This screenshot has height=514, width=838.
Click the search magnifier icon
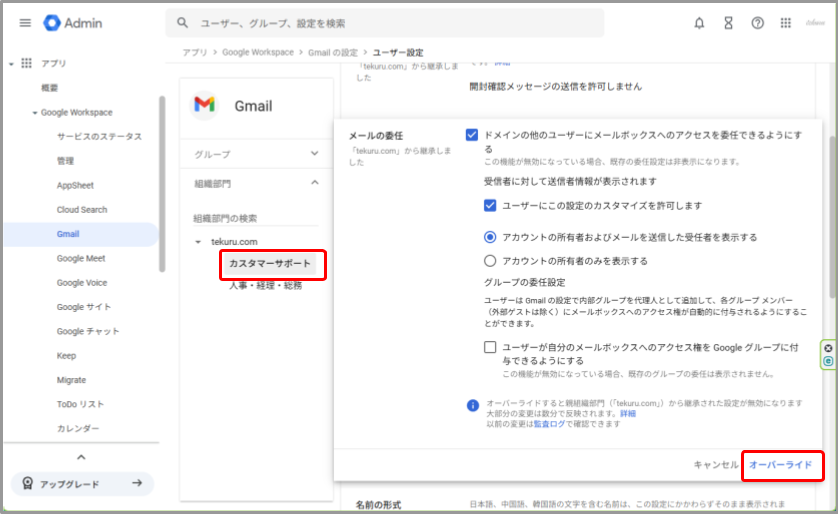(182, 23)
